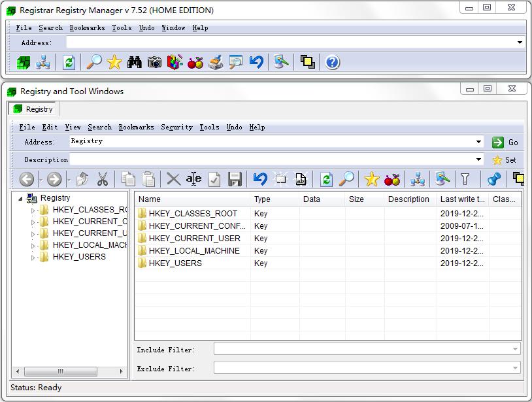Open the Description dropdown arrow
The height and width of the screenshot is (402, 532).
tap(479, 159)
